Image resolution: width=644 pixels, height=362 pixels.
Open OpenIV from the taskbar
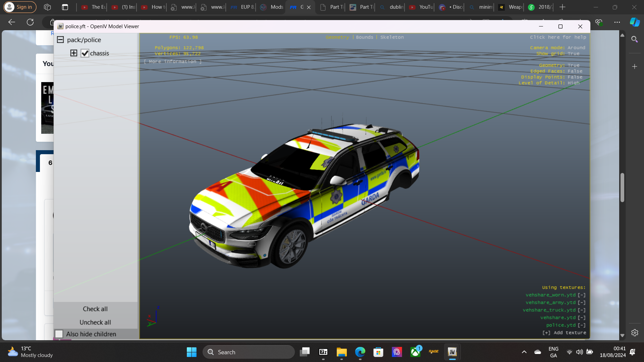point(452,352)
